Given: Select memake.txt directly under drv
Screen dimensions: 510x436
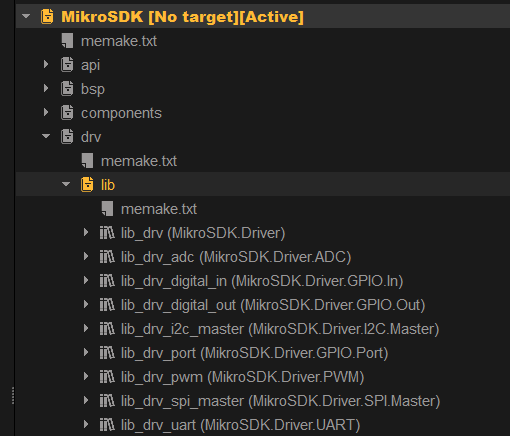Looking at the screenshot, I should click(x=139, y=161).
